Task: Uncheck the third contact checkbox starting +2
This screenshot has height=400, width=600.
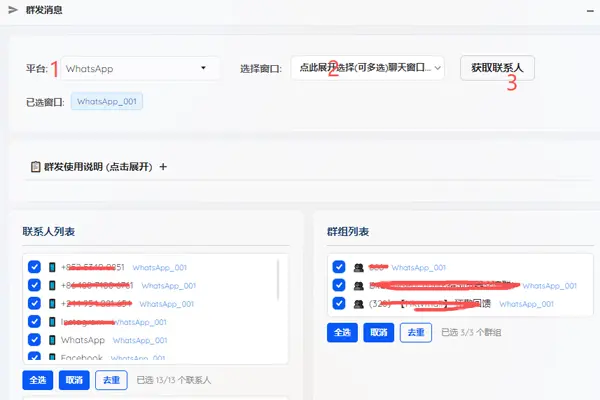Action: click(34, 303)
